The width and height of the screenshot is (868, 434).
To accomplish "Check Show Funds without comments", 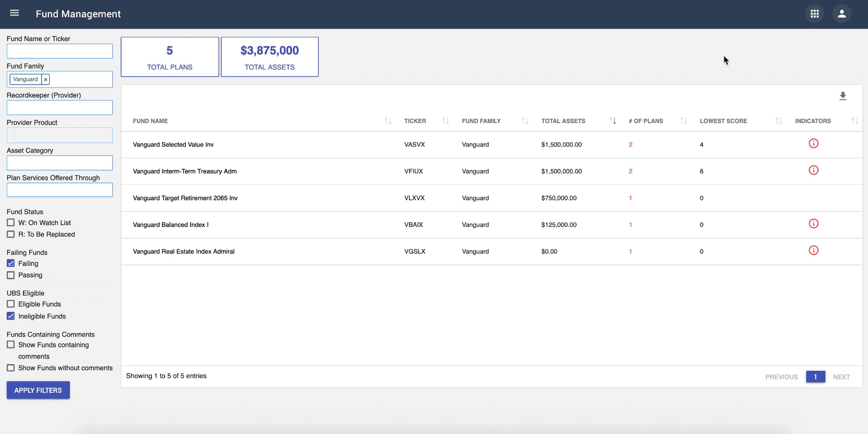I will [11, 368].
